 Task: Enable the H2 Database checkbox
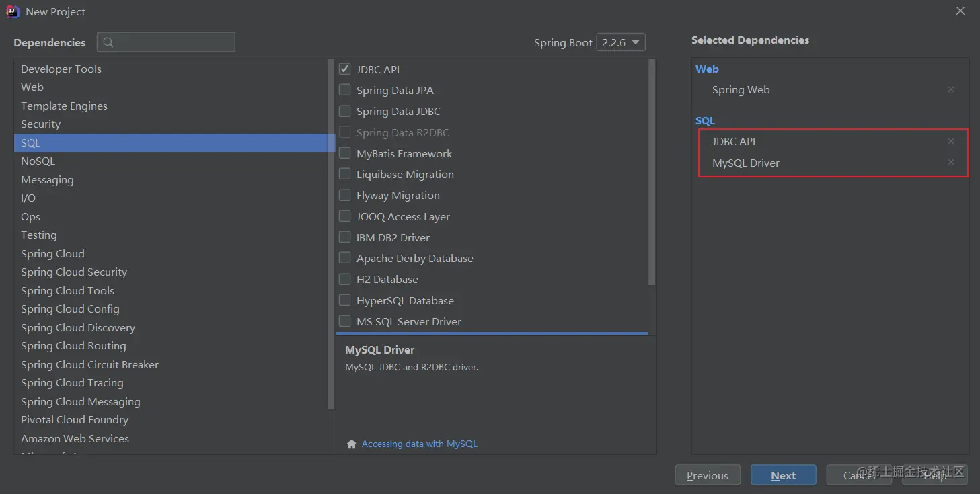pos(345,279)
